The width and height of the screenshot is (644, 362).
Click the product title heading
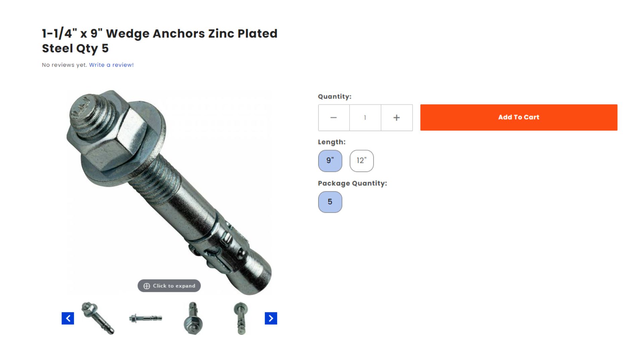point(160,41)
